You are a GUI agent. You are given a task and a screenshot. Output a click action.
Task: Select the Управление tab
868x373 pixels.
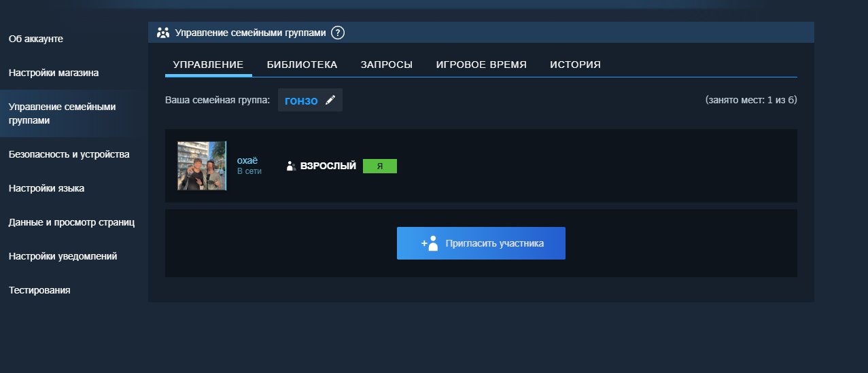click(208, 65)
